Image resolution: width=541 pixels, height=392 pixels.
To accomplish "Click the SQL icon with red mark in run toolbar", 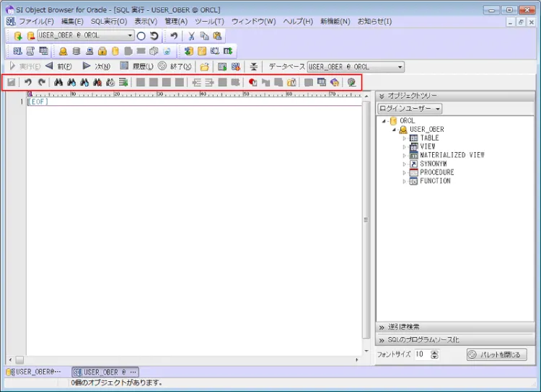I will (x=236, y=66).
